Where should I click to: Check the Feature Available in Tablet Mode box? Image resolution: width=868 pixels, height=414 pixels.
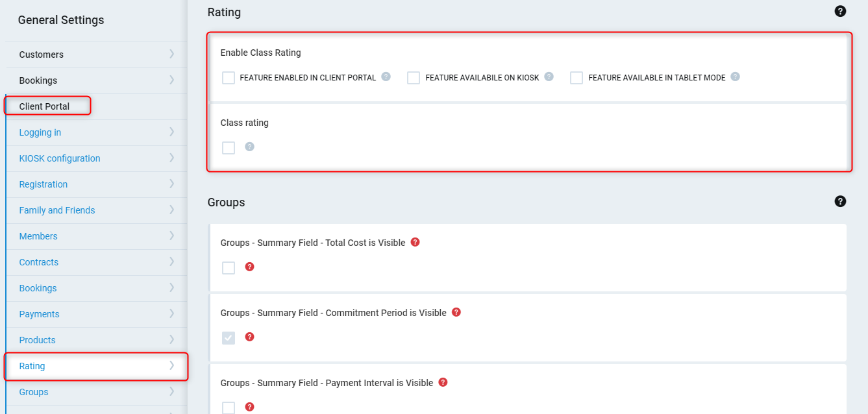tap(577, 78)
